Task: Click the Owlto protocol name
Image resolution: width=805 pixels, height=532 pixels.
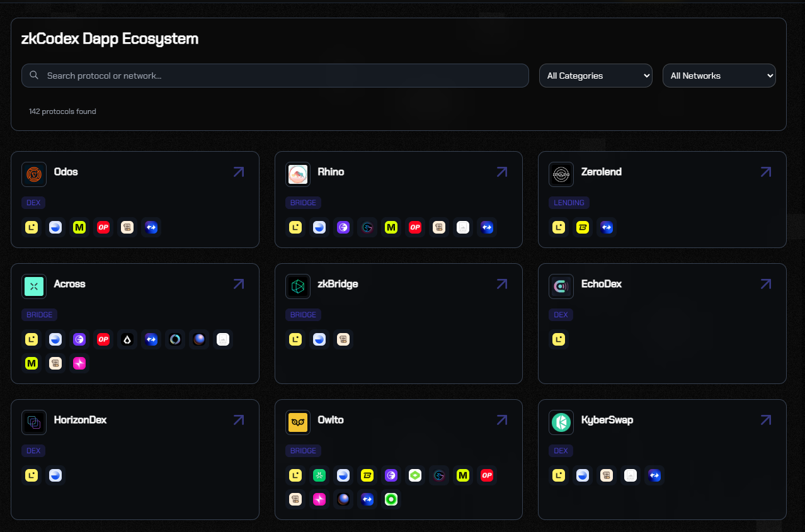Action: click(331, 420)
